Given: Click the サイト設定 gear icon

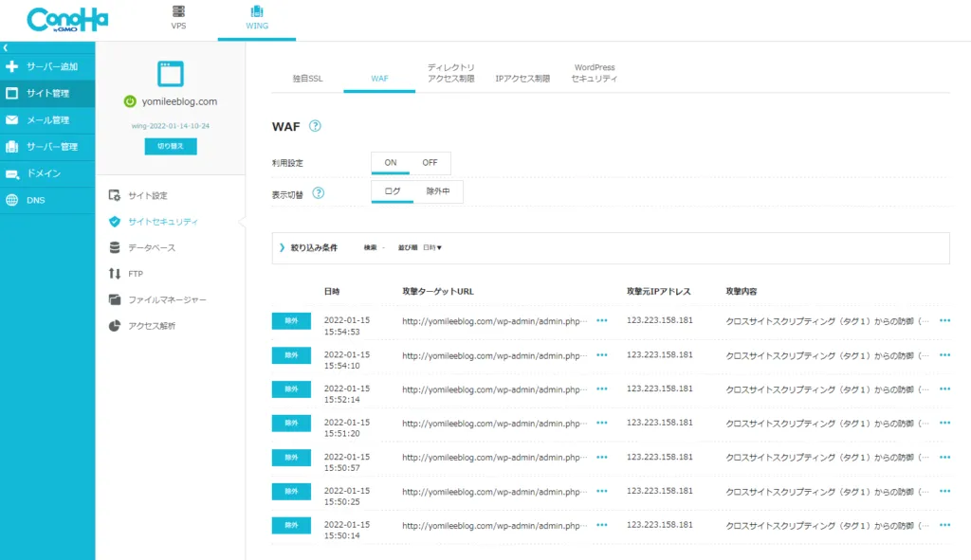Looking at the screenshot, I should [115, 195].
